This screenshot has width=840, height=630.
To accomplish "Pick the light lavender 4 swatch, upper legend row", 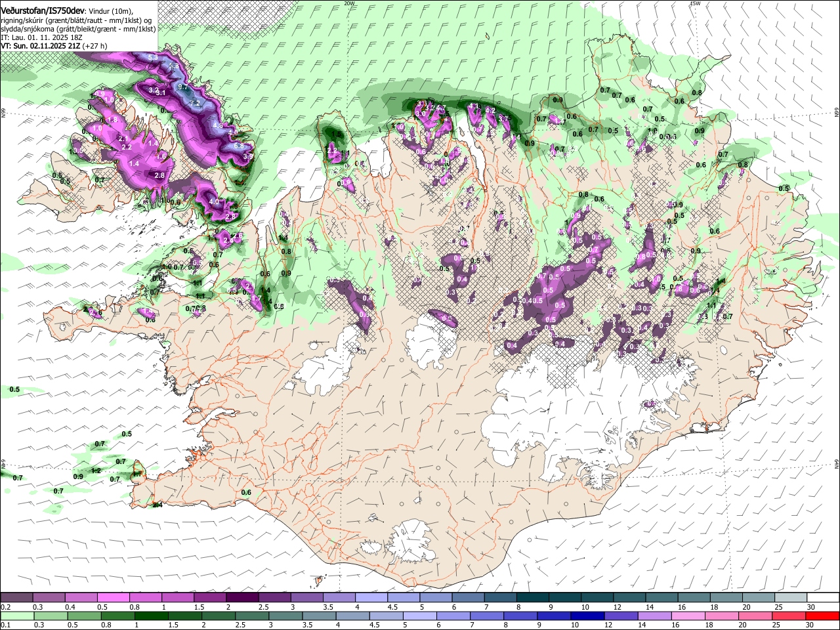I will (371, 597).
